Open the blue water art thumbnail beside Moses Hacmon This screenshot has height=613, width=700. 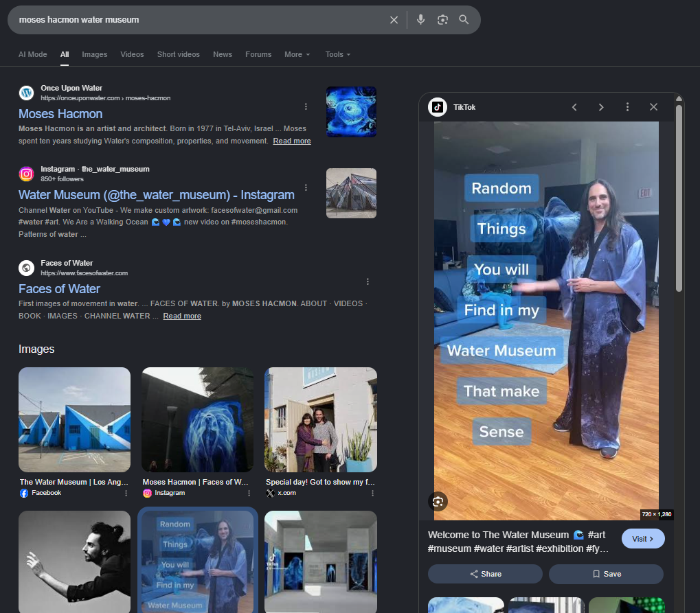point(351,111)
